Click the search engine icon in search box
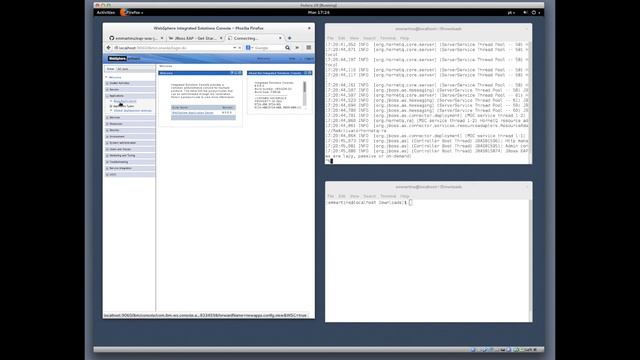This screenshot has width=640, height=360. pyautogui.click(x=248, y=48)
